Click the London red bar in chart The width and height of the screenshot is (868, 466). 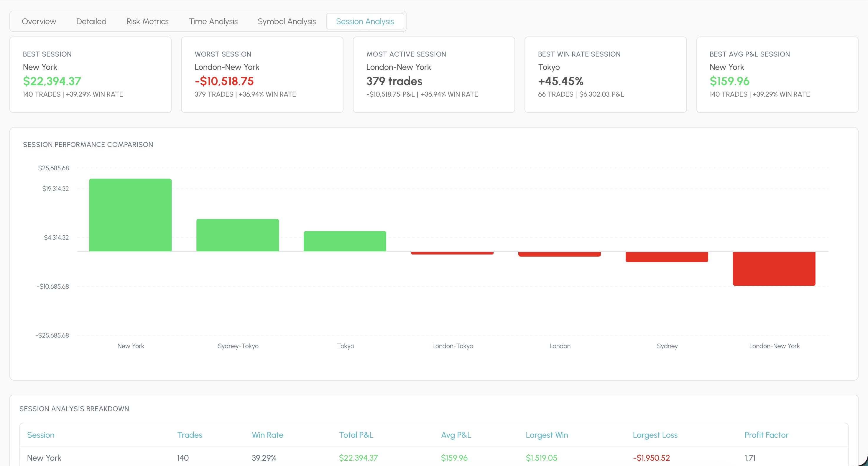(559, 254)
